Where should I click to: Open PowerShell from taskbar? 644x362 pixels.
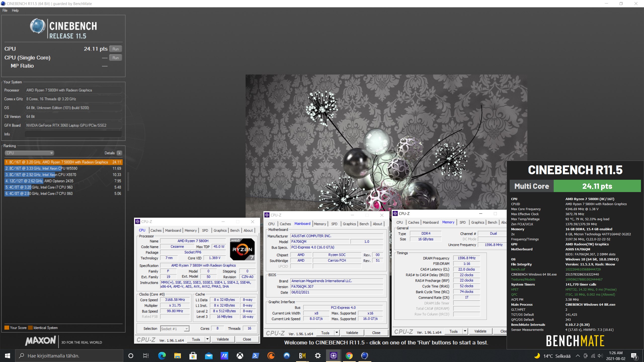(x=255, y=356)
